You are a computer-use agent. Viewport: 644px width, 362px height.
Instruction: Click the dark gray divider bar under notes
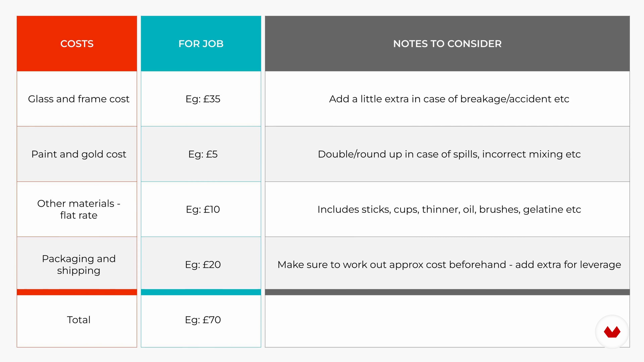click(447, 292)
